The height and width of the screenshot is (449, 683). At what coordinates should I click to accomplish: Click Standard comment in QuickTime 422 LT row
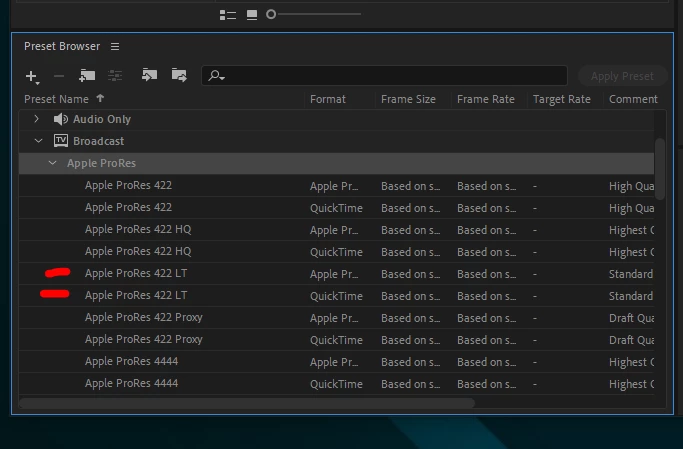click(x=631, y=296)
